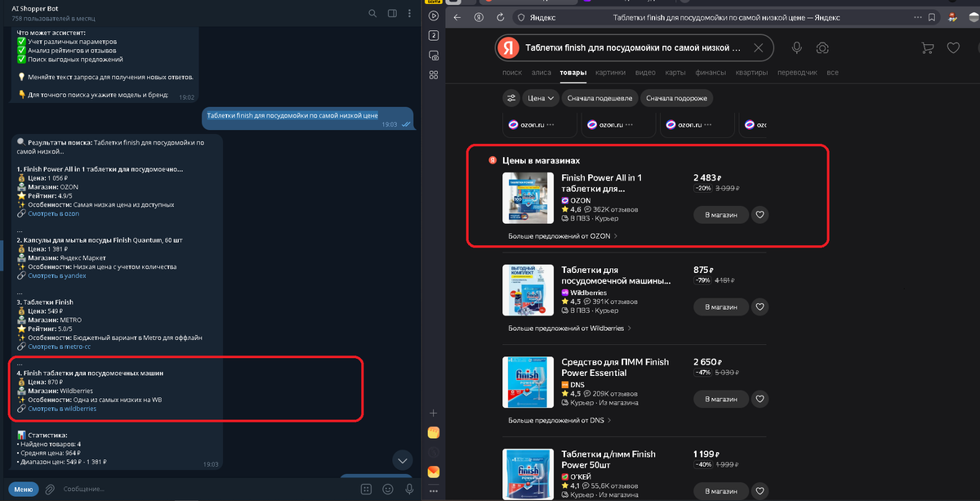Open search in the Telegram chat header
This screenshot has height=501, width=980.
pyautogui.click(x=372, y=13)
